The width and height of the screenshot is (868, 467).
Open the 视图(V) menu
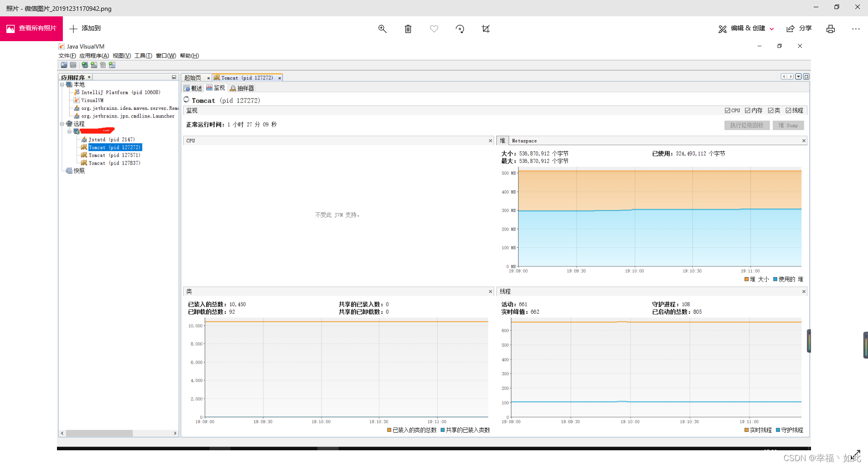pyautogui.click(x=122, y=56)
